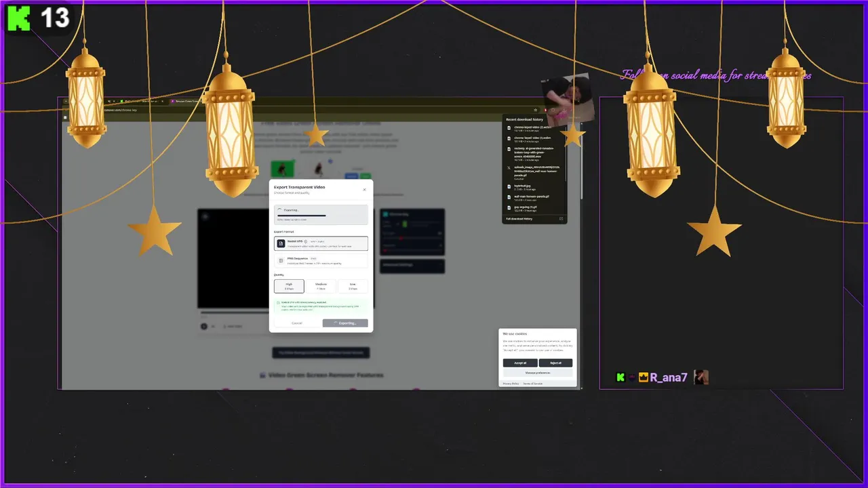Close the Export Transparent Video dialog
Viewport: 868px width, 488px height.
pyautogui.click(x=364, y=190)
